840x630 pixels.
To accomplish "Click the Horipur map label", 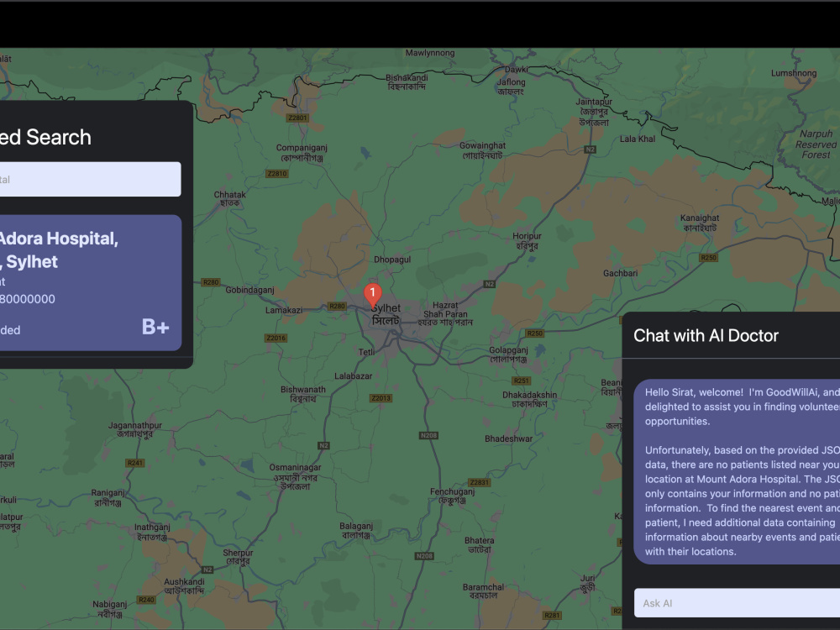I will click(528, 240).
